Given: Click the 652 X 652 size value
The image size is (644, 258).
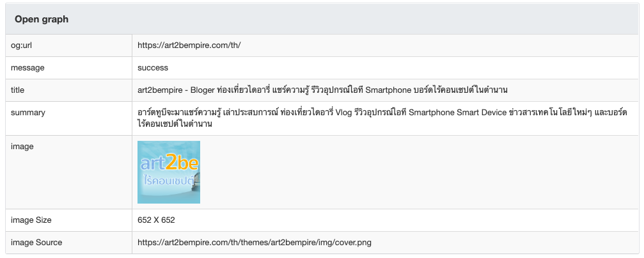Looking at the screenshot, I should (156, 220).
